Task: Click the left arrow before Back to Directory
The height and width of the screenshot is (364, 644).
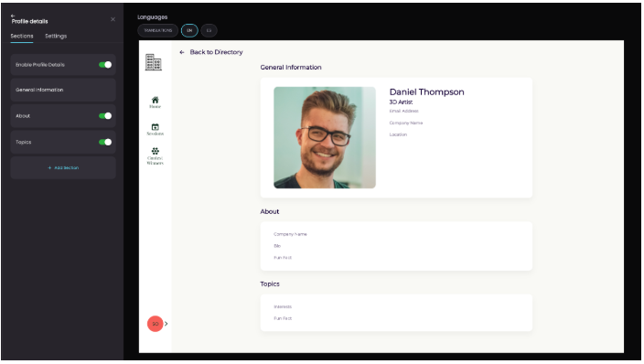Action: (182, 52)
